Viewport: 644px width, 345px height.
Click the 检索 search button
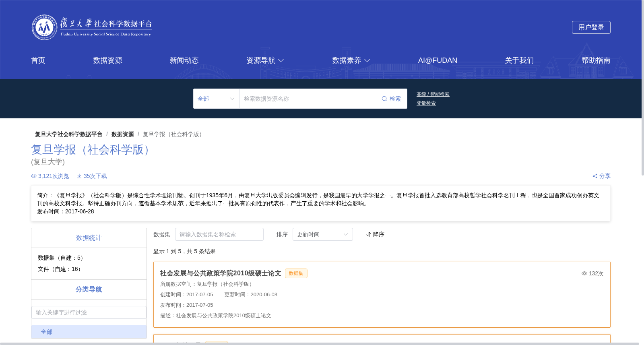[391, 99]
